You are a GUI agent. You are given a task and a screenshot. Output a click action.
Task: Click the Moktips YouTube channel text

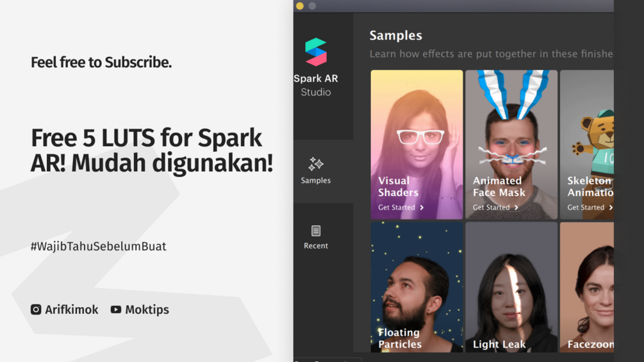pyautogui.click(x=147, y=309)
